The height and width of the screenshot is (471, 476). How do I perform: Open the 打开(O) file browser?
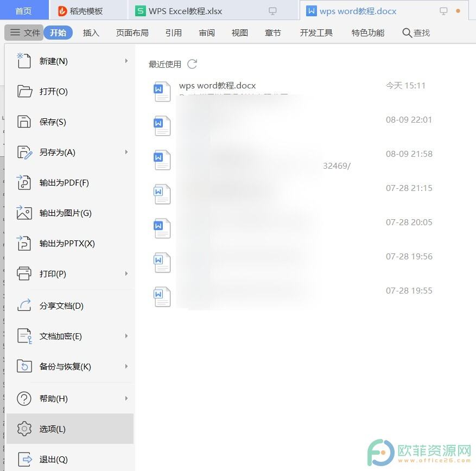tap(53, 91)
